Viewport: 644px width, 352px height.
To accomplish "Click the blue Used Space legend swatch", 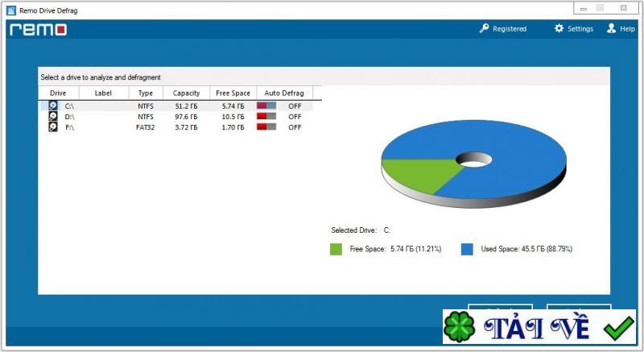I will click(467, 249).
